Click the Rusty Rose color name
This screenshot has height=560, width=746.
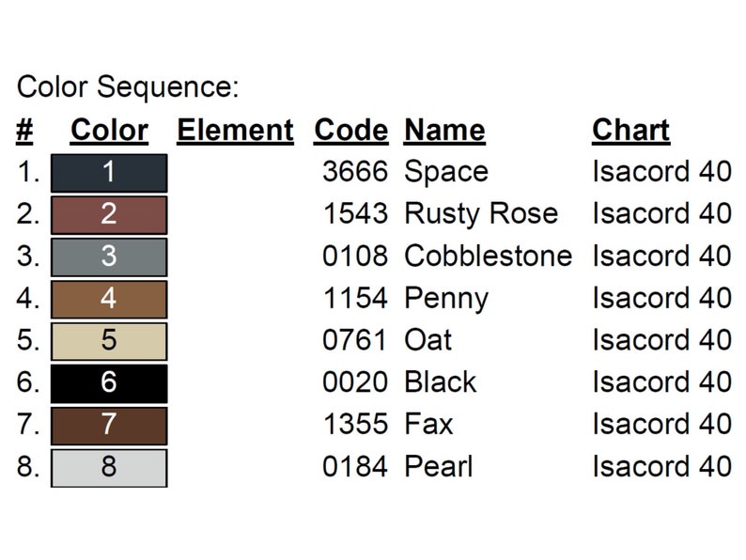pos(481,213)
